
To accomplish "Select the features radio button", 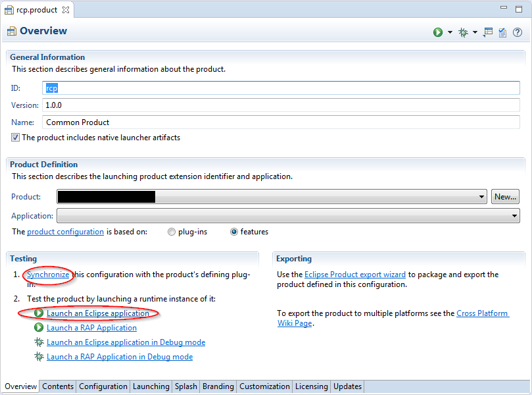I will 234,232.
